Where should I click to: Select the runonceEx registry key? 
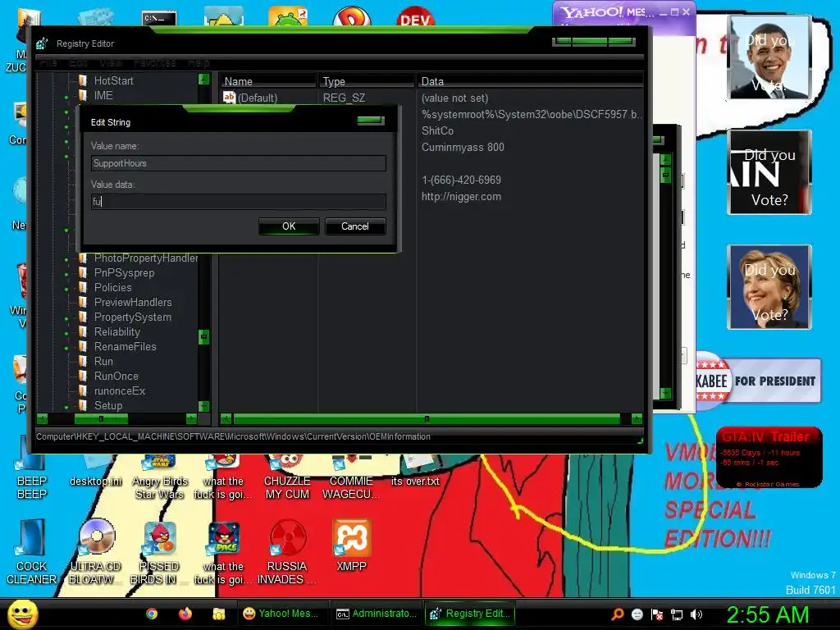coord(120,390)
